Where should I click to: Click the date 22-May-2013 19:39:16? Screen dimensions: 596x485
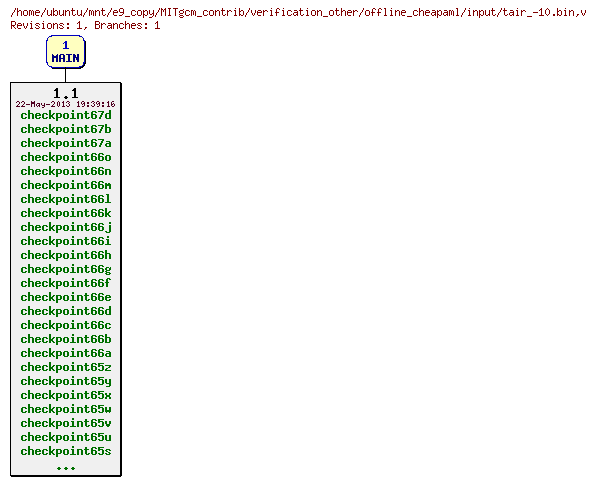(x=65, y=104)
